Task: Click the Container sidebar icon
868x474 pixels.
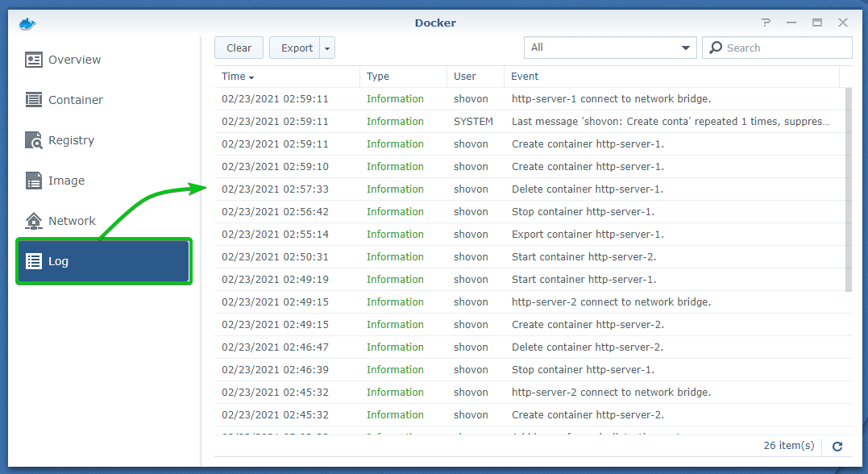Action: tap(33, 100)
